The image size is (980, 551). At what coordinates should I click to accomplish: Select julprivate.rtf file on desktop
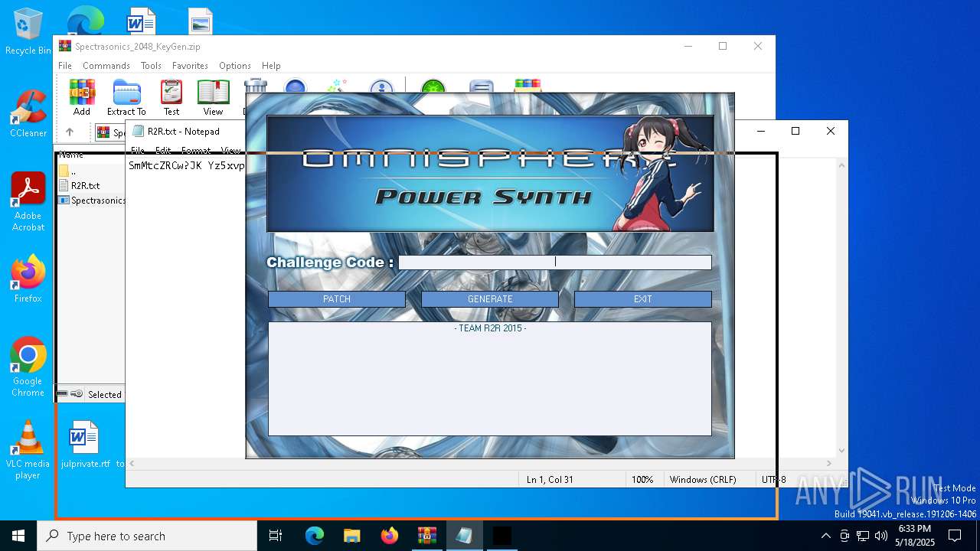(x=85, y=444)
